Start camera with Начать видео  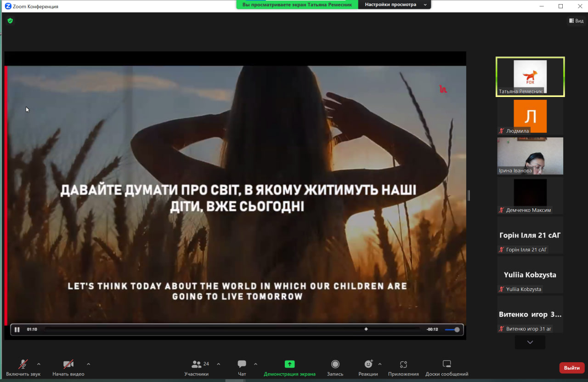tap(68, 368)
